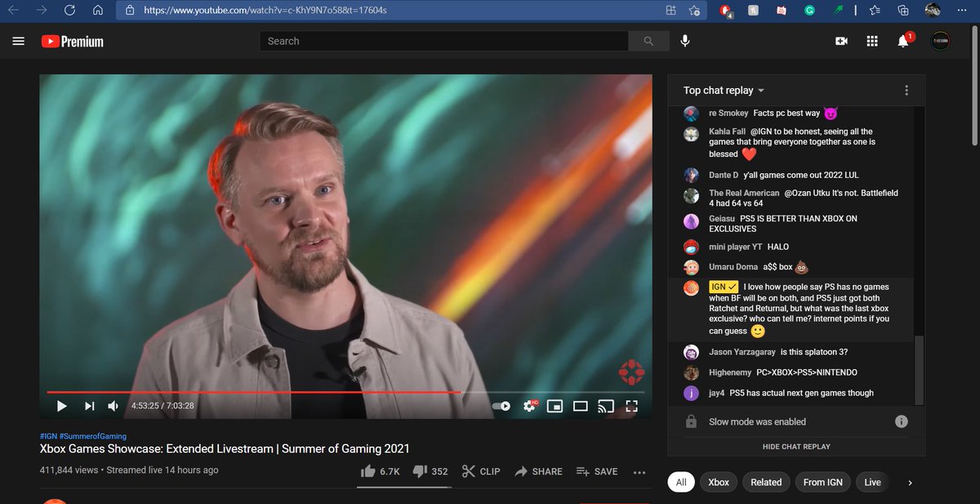This screenshot has height=504, width=980.
Task: Open the #IGN hashtag link
Action: tap(48, 436)
